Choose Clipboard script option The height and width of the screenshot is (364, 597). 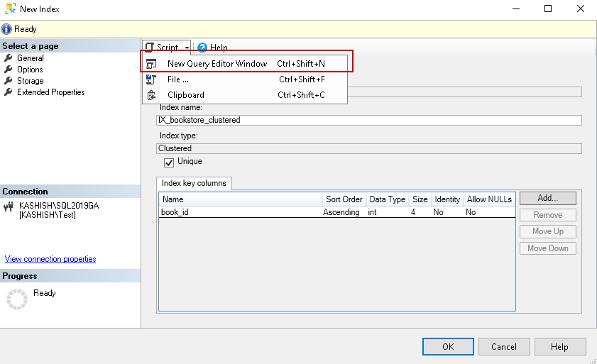pyautogui.click(x=245, y=95)
